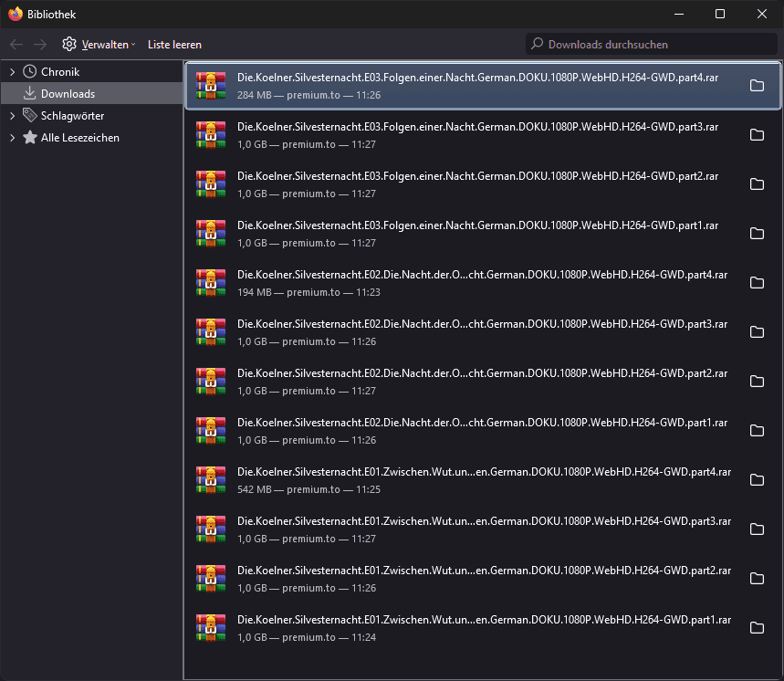This screenshot has width=784, height=681.
Task: Click WinRAR icon of E02 part2.rar
Action: pyautogui.click(x=211, y=382)
